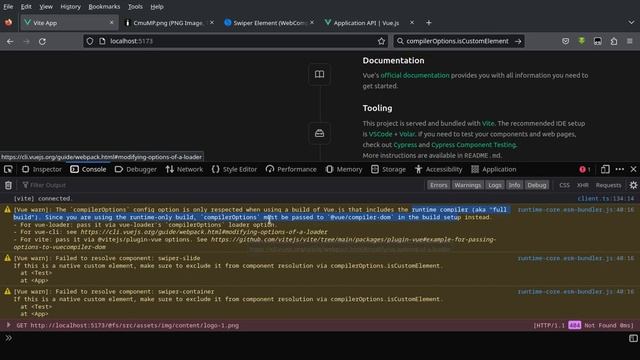Switch to the Style Editor panel
The height and width of the screenshot is (360, 640).
click(x=234, y=169)
